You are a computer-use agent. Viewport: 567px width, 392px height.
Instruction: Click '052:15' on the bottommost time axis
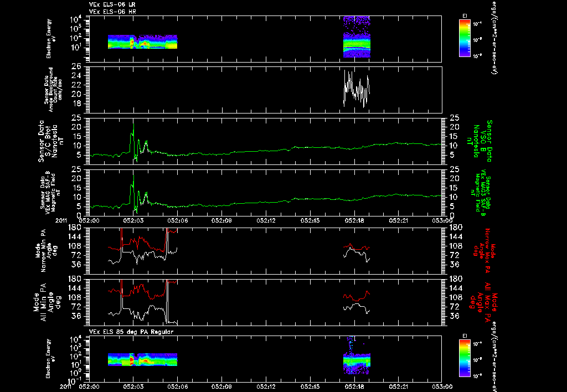[310, 386]
